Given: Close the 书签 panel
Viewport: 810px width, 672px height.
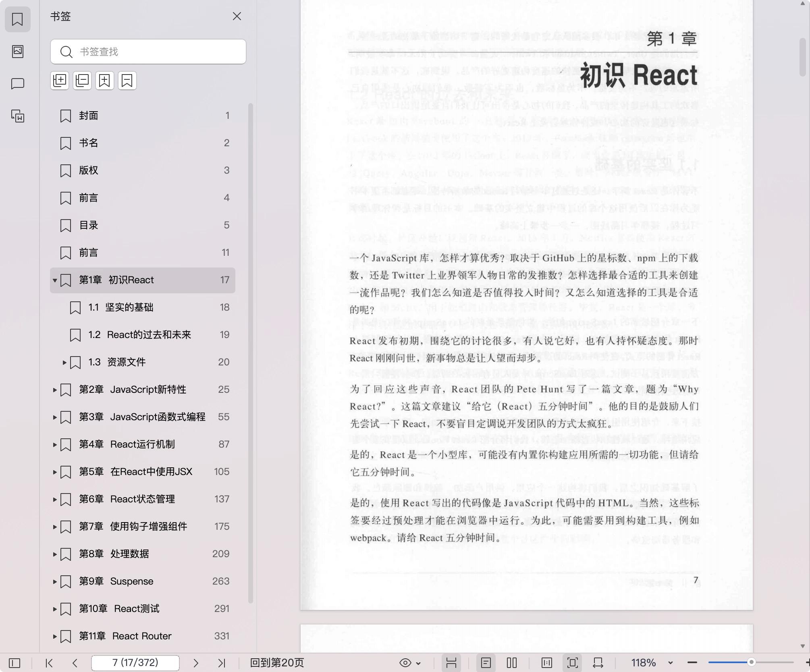Looking at the screenshot, I should [x=237, y=16].
